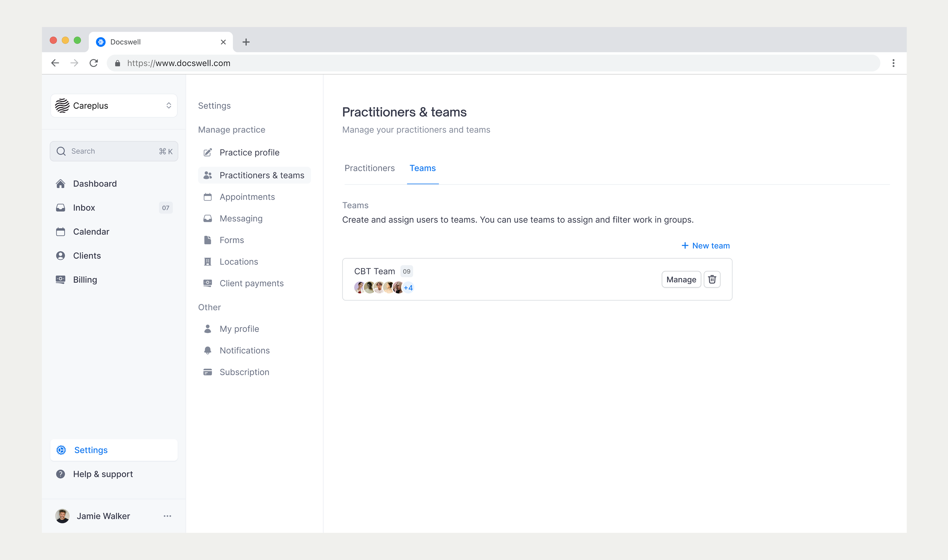Open browser three-dot menu
948x560 pixels.
pos(893,63)
